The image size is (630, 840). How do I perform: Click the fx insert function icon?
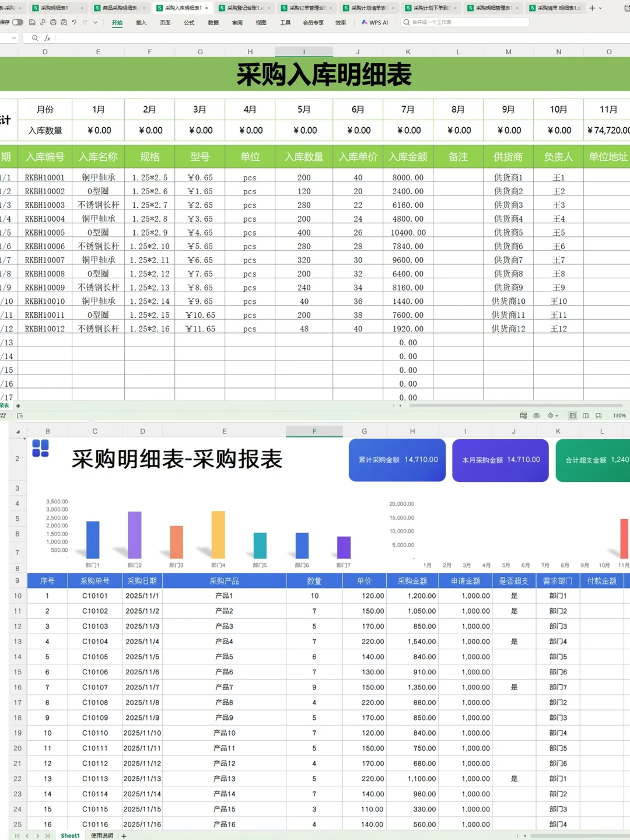(47, 38)
